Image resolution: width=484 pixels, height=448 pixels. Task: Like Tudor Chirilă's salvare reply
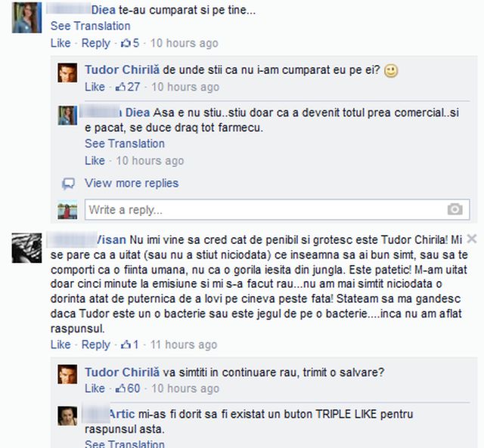tap(95, 388)
